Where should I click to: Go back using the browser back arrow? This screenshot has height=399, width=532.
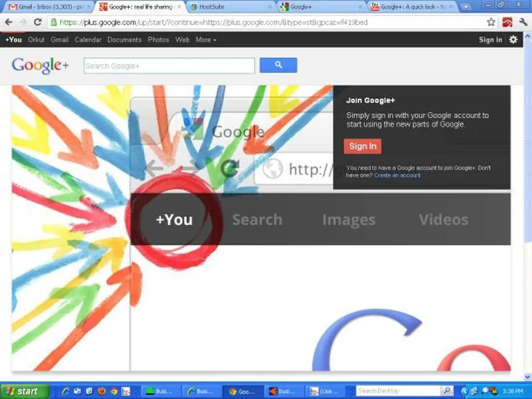tap(8, 22)
